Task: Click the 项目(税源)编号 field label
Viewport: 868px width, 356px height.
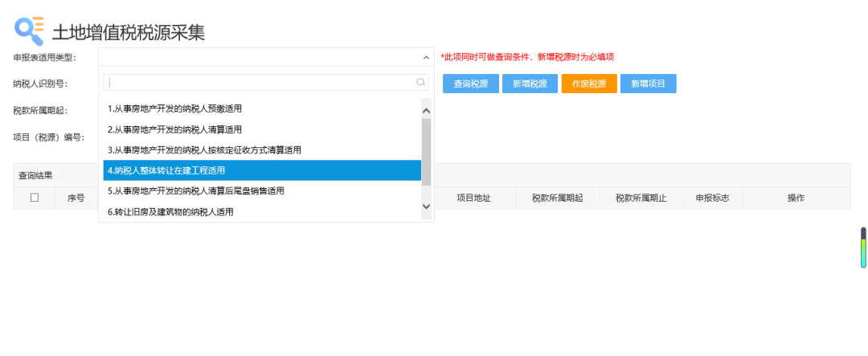Action: coord(49,137)
